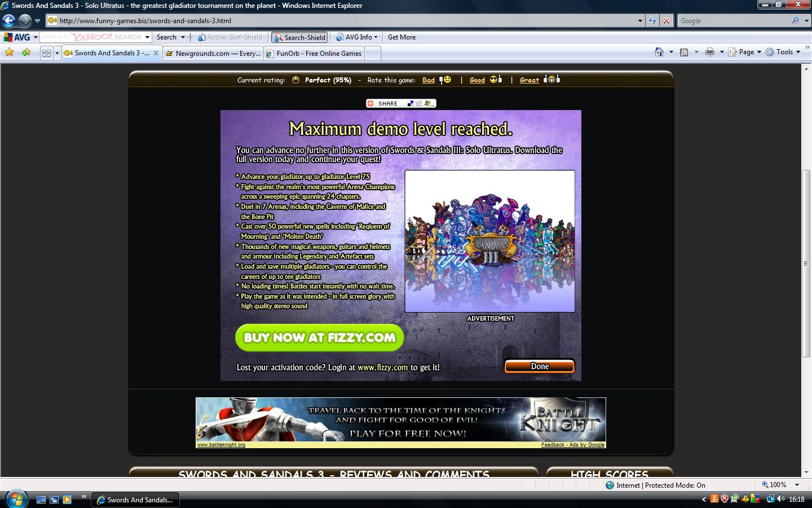
Task: Refresh the page with the Refresh icon
Action: 652,21
